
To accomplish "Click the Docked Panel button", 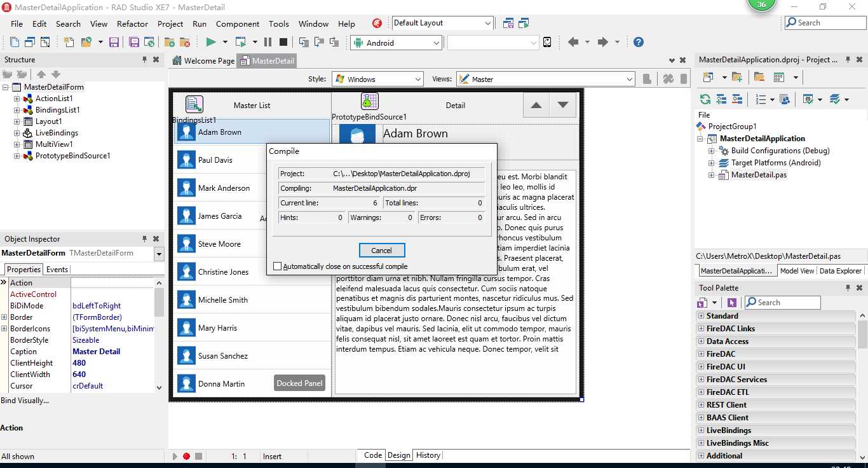I will pyautogui.click(x=300, y=383).
